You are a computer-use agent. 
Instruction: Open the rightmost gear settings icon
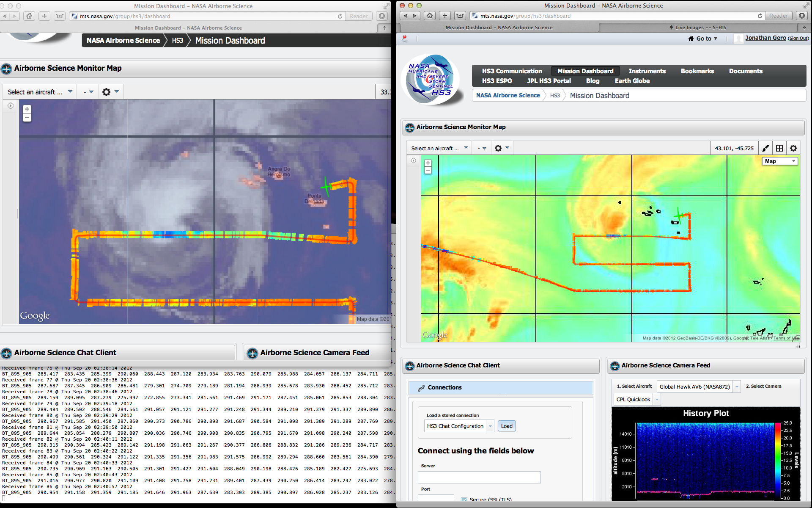(x=793, y=148)
